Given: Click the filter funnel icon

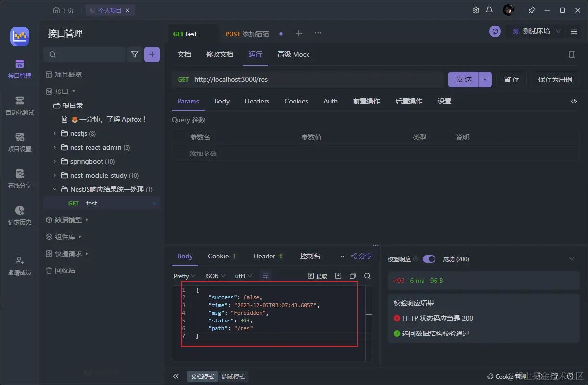Looking at the screenshot, I should point(135,54).
